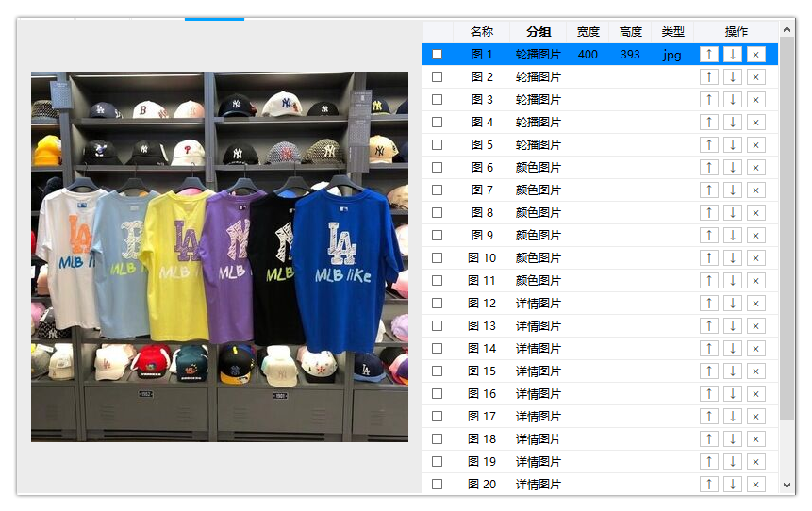This screenshot has width=812, height=511.
Task: Move 图 11 up one position
Action: (x=708, y=281)
